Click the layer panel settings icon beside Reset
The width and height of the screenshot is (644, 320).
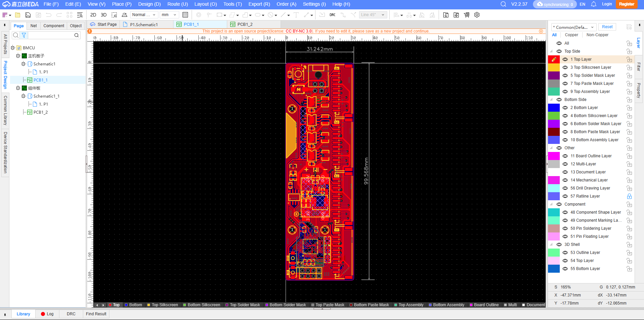tap(629, 27)
